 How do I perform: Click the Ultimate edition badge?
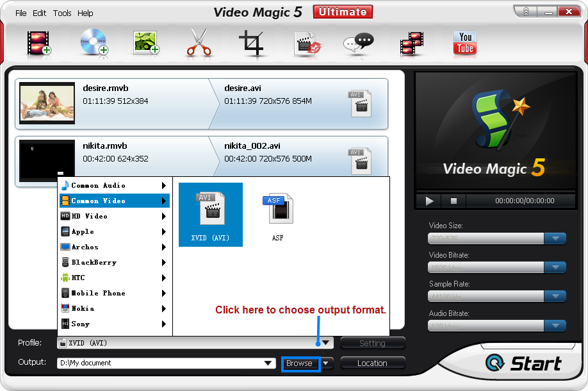(343, 12)
